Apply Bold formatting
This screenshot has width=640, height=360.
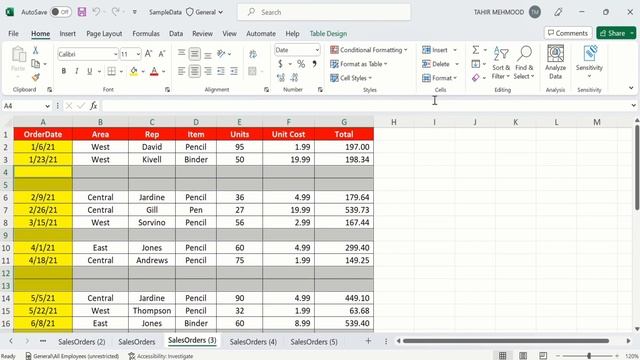[64, 71]
